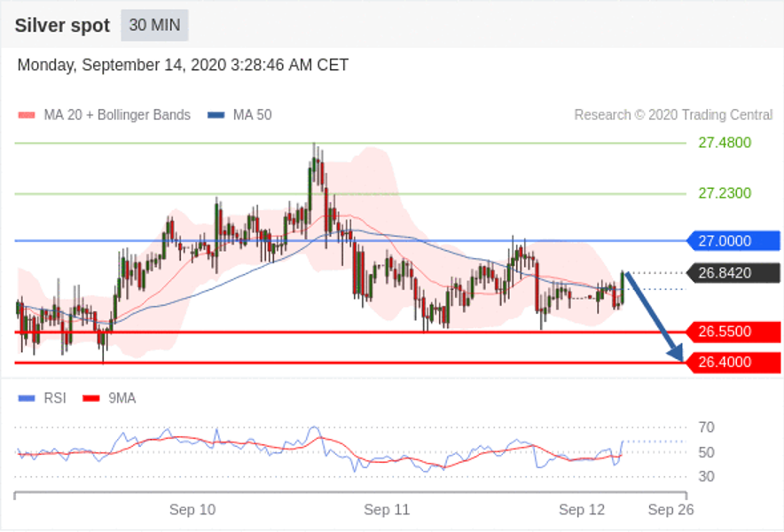This screenshot has width=784, height=532.
Task: Click the red 9MA legend swatch
Action: pyautogui.click(x=91, y=398)
